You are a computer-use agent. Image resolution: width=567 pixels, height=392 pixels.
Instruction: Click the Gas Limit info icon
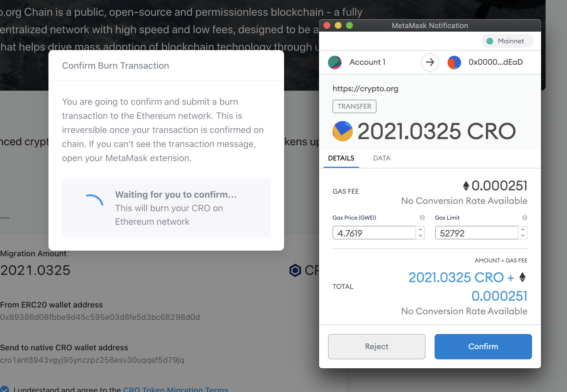tap(524, 217)
